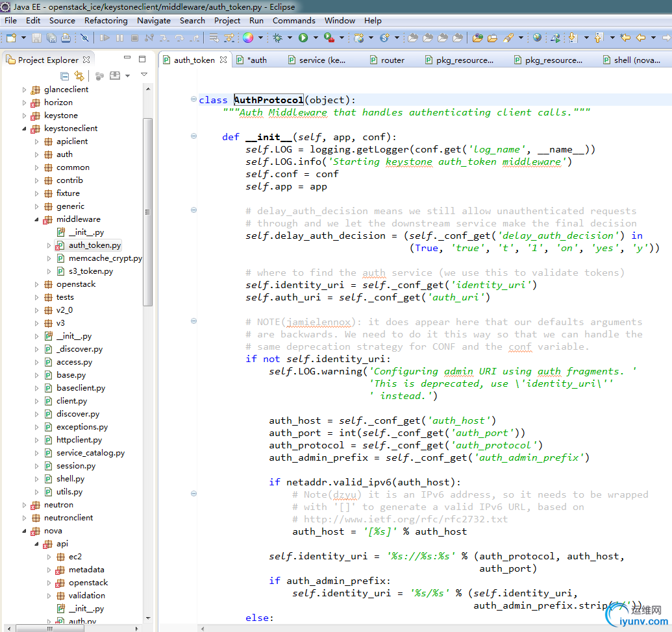Click the color wheel toolbar icon
The width and height of the screenshot is (672, 632).
[248, 38]
